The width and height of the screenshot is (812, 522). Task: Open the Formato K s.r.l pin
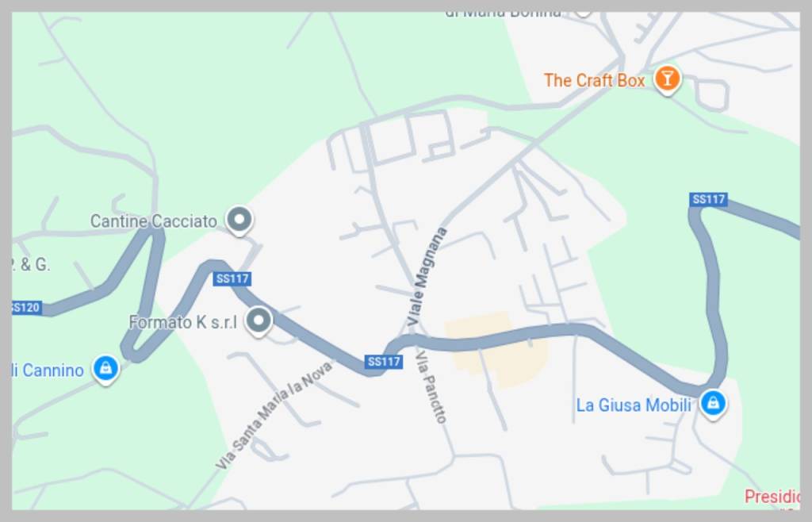click(259, 321)
